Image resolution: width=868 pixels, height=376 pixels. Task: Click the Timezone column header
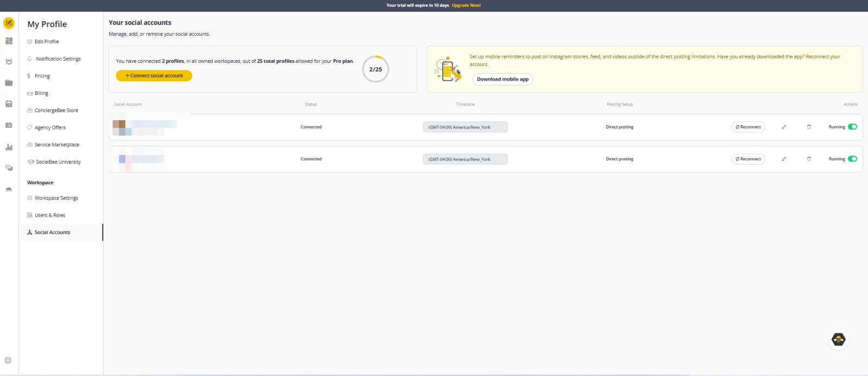pos(465,104)
